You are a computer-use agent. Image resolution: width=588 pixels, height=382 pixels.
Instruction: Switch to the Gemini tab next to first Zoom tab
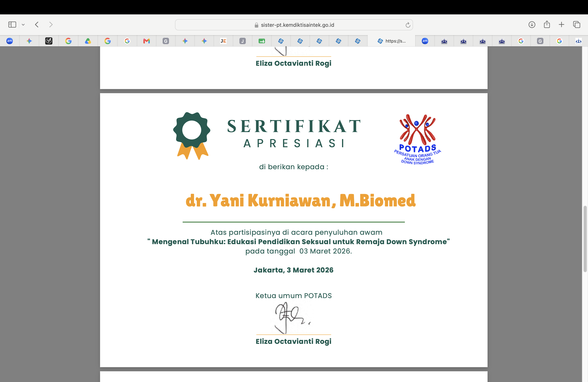(29, 41)
